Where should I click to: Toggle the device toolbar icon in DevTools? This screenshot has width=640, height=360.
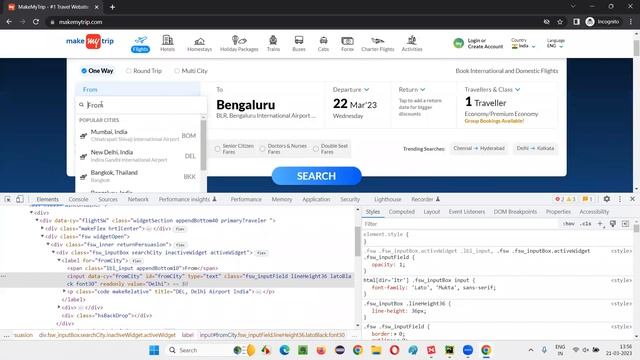coord(20,199)
